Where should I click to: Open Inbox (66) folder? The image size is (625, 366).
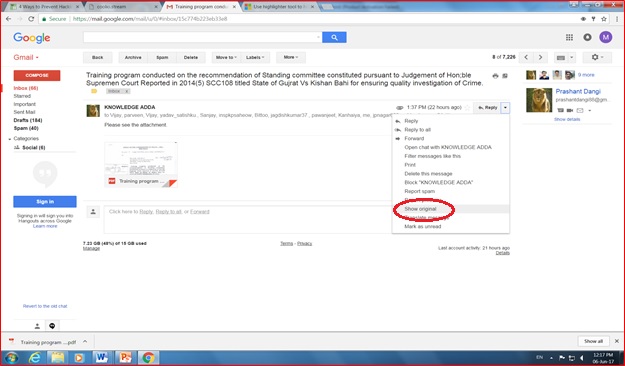coord(26,88)
